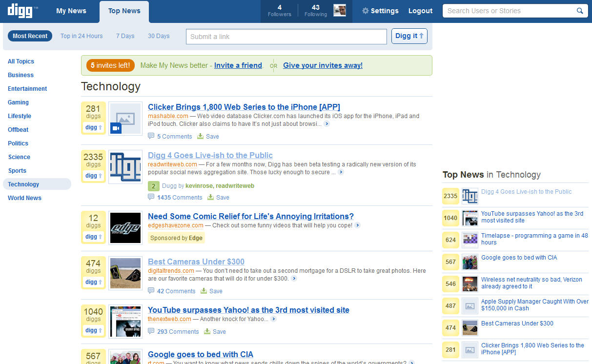Open Clicker Brings 1,800 Web Series headline
Screen dimensions: 592x364
pos(244,107)
